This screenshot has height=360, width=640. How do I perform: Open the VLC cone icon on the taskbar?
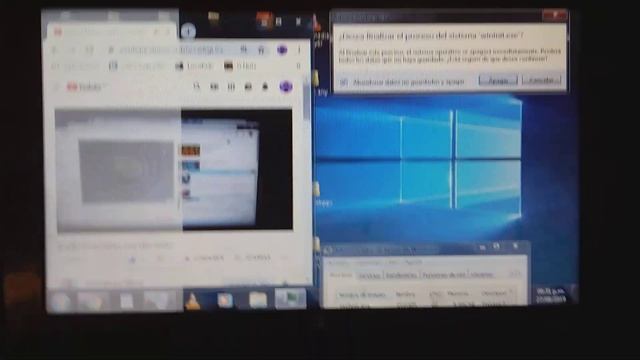coord(192,301)
